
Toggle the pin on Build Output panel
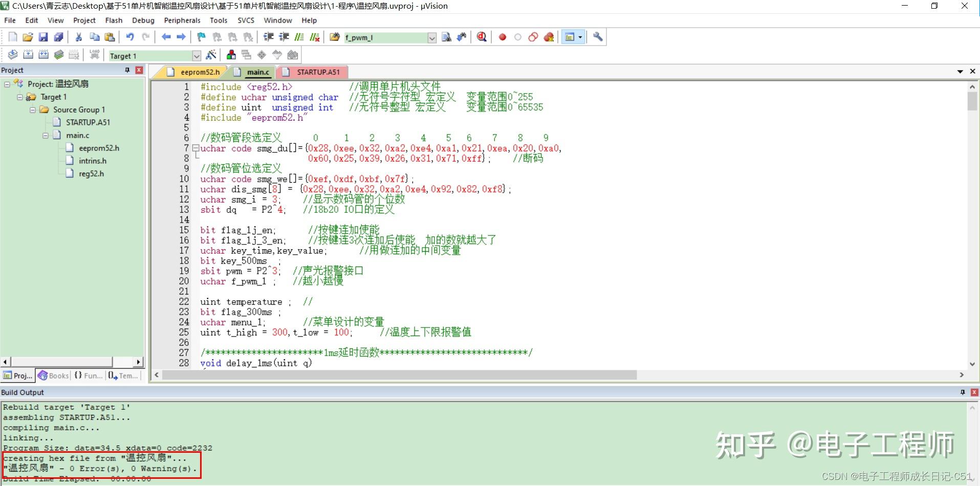point(963,392)
